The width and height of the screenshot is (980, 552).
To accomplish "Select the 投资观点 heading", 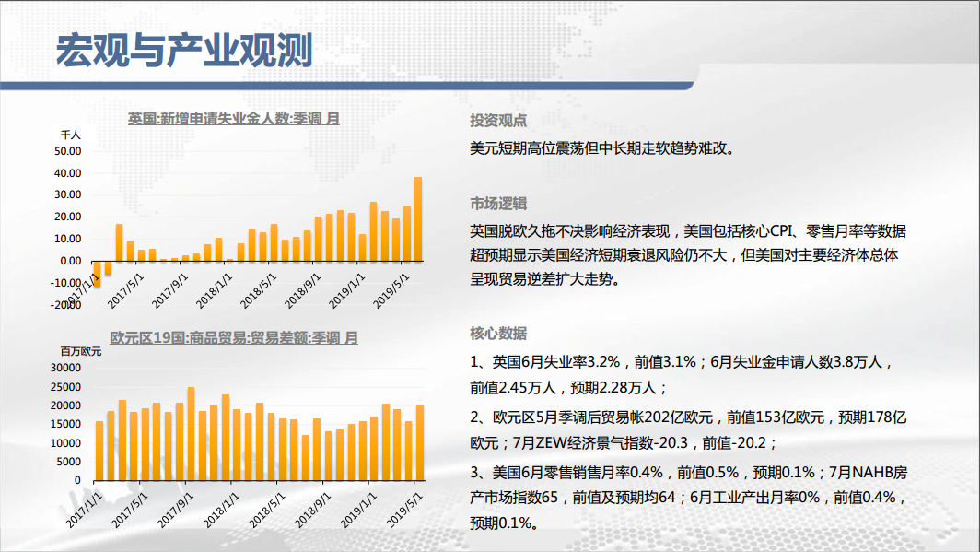I will [498, 120].
